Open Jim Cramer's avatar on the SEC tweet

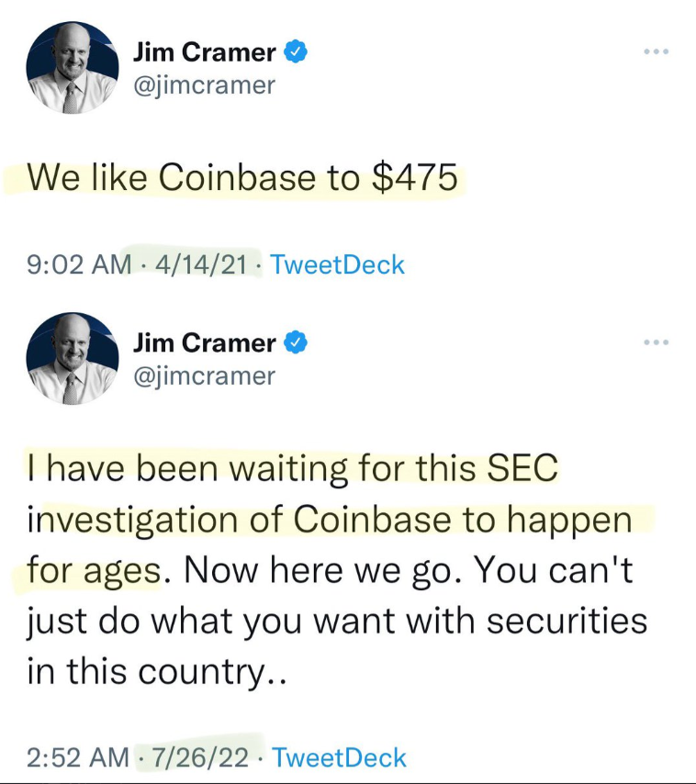tap(73, 359)
